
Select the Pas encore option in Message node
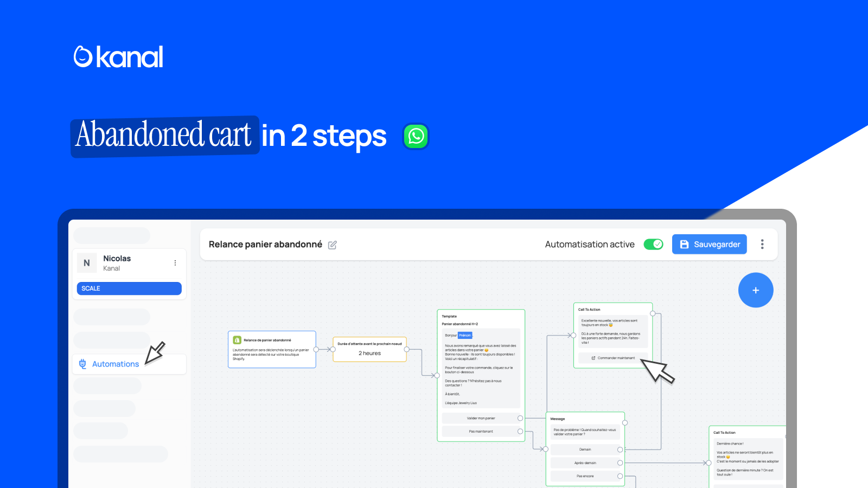point(585,476)
